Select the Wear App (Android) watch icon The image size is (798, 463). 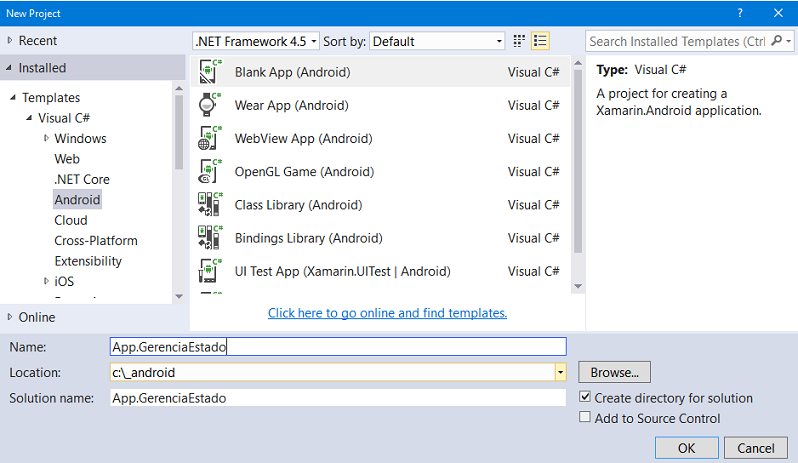(210, 105)
